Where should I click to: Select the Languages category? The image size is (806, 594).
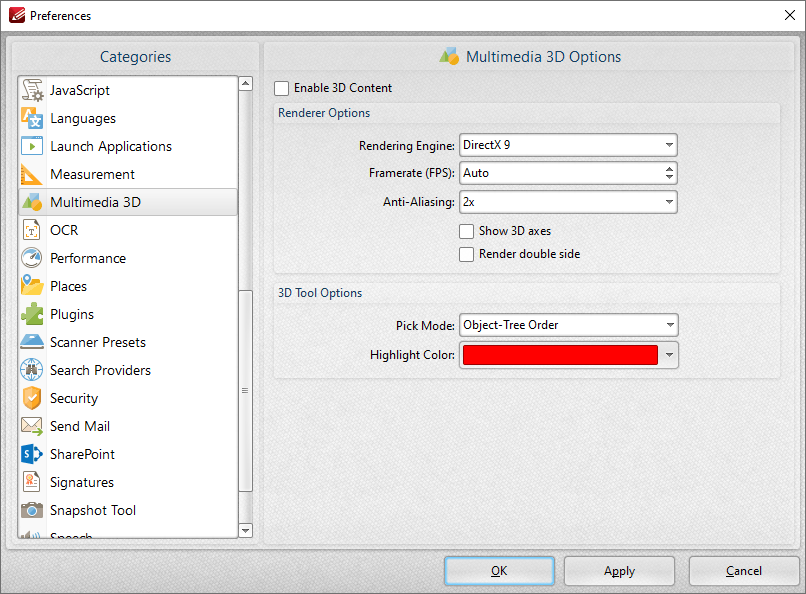click(129, 118)
